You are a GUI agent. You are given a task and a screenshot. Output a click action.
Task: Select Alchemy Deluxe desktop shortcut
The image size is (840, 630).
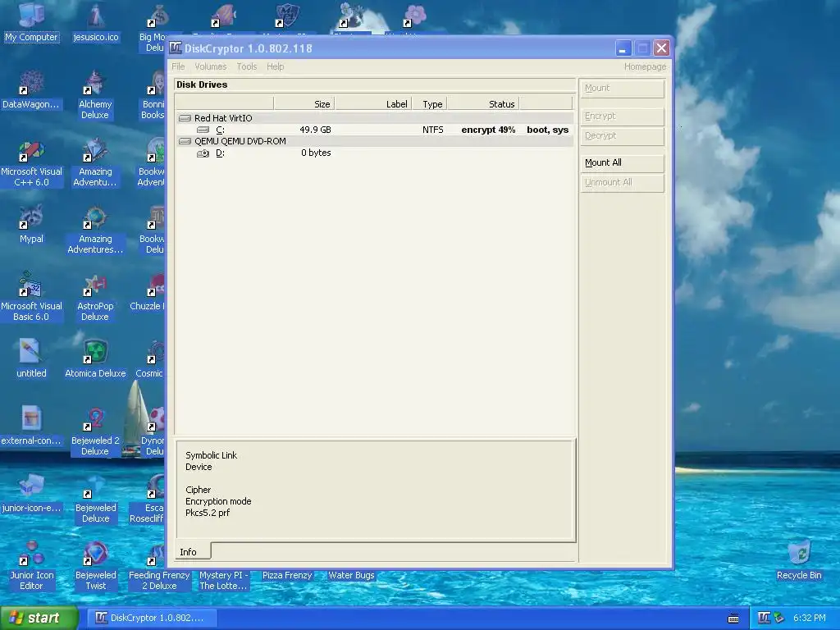[95, 94]
